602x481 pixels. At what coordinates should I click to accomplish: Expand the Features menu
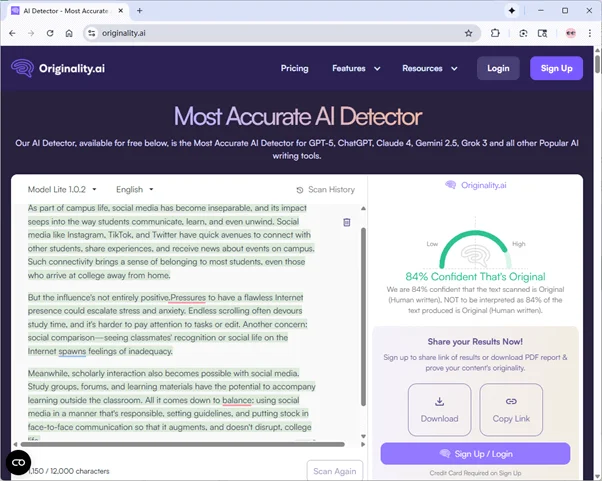coord(356,69)
